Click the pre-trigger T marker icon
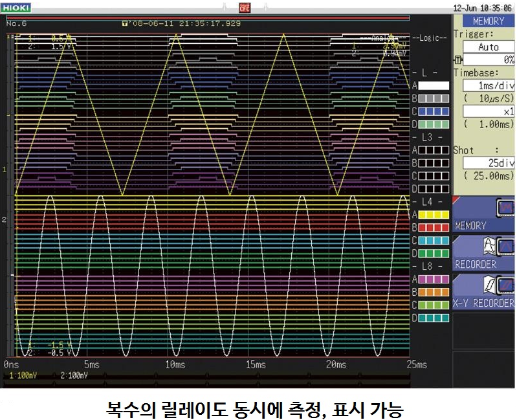Image resolution: width=517 pixels, height=420 pixels. (458, 60)
